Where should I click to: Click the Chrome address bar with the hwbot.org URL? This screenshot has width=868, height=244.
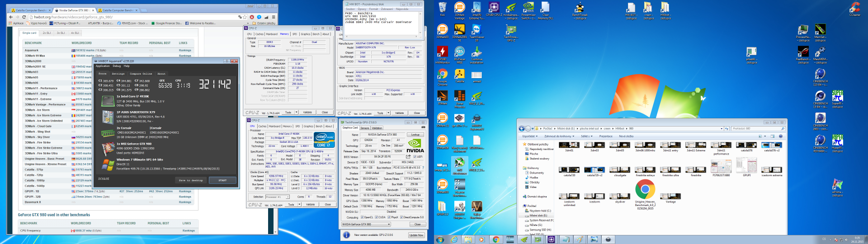(x=138, y=17)
